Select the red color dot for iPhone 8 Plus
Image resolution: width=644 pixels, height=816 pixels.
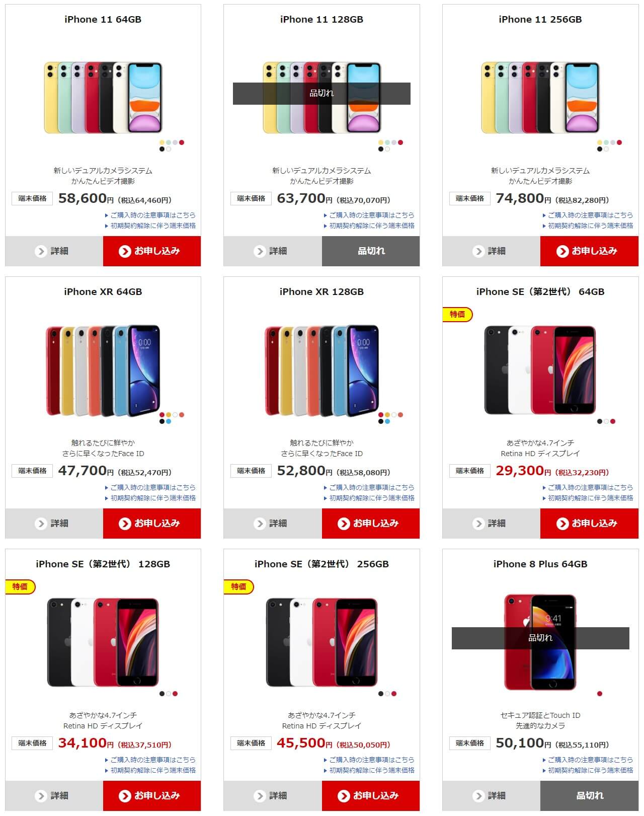click(x=599, y=694)
